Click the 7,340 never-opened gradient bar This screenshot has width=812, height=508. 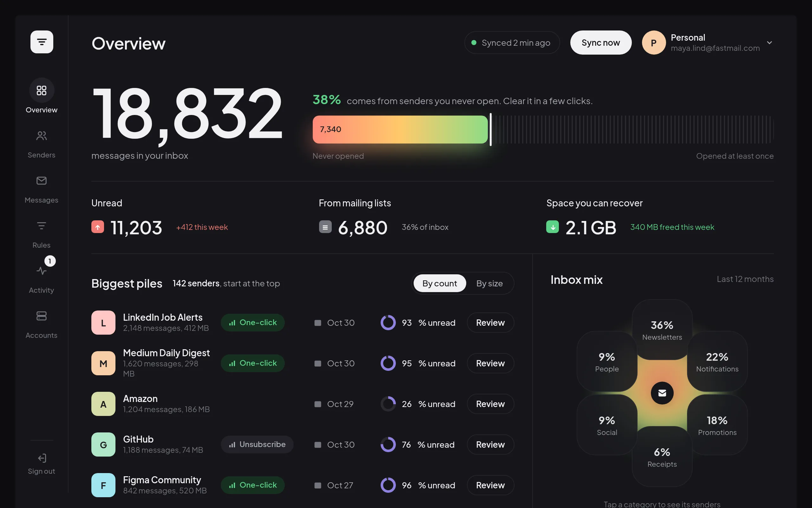click(400, 129)
